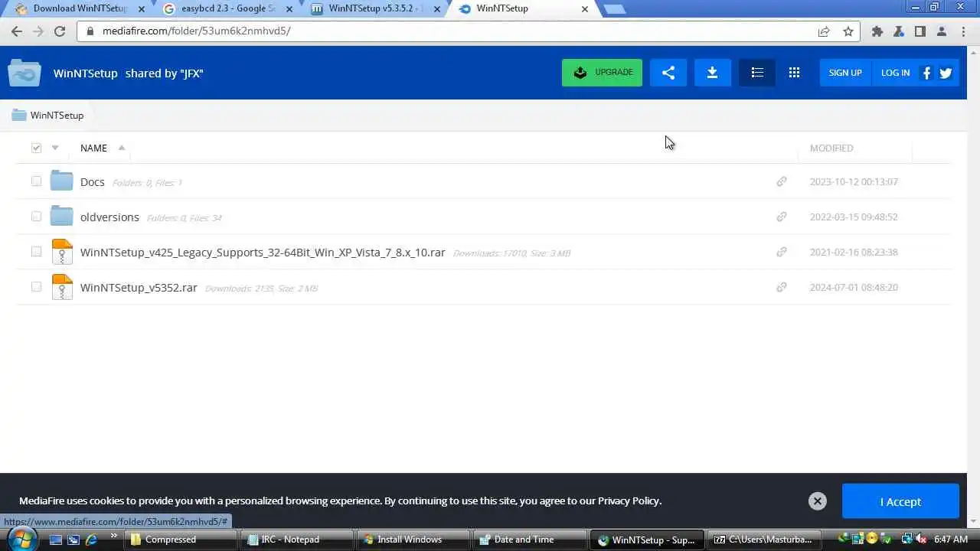Click the taskbar clock 6:47 AM

951,540
